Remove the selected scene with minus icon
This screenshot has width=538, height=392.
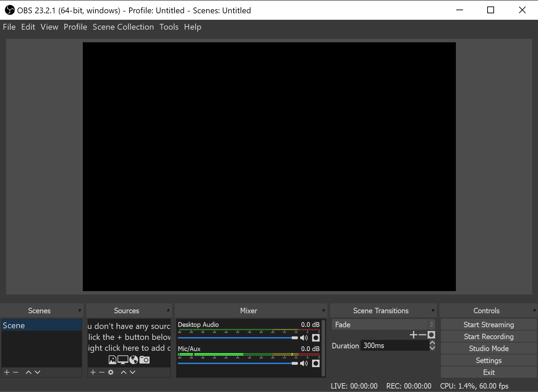coord(16,372)
